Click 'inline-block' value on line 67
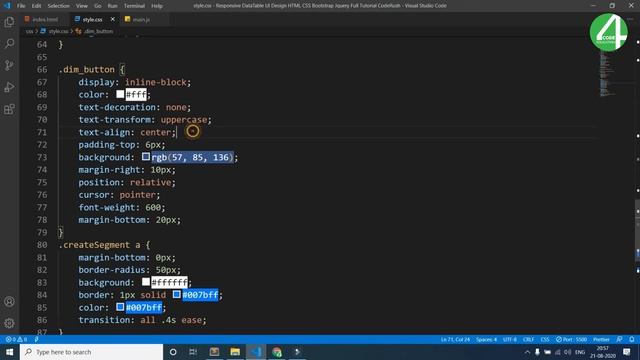This screenshot has width=640, height=360. [156, 82]
